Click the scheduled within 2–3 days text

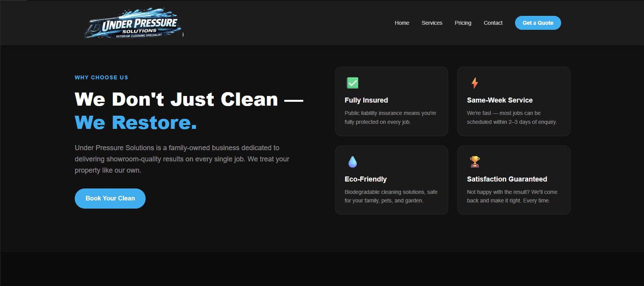512,122
